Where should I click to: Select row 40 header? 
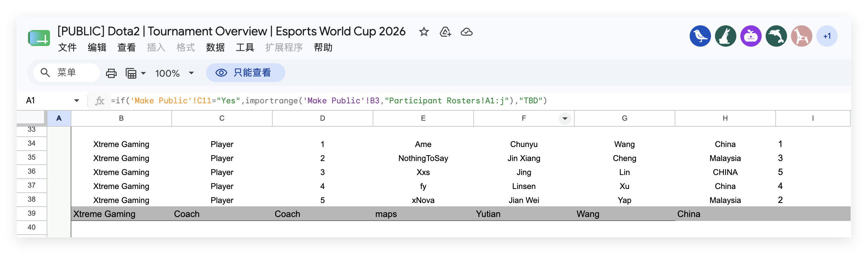pyautogui.click(x=32, y=227)
